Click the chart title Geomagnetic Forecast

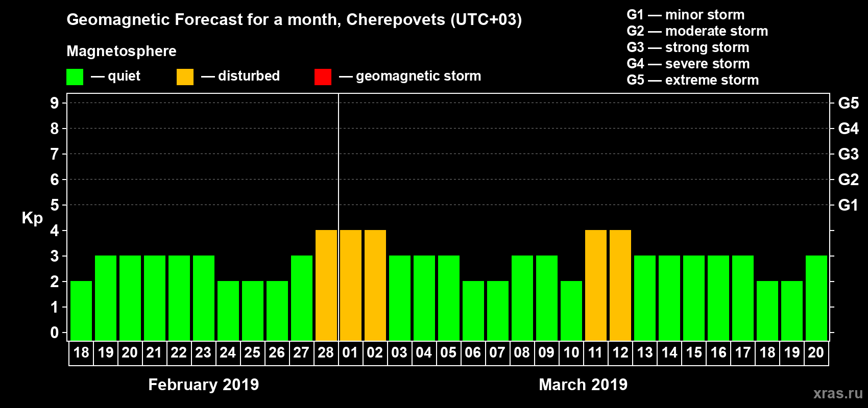(294, 19)
